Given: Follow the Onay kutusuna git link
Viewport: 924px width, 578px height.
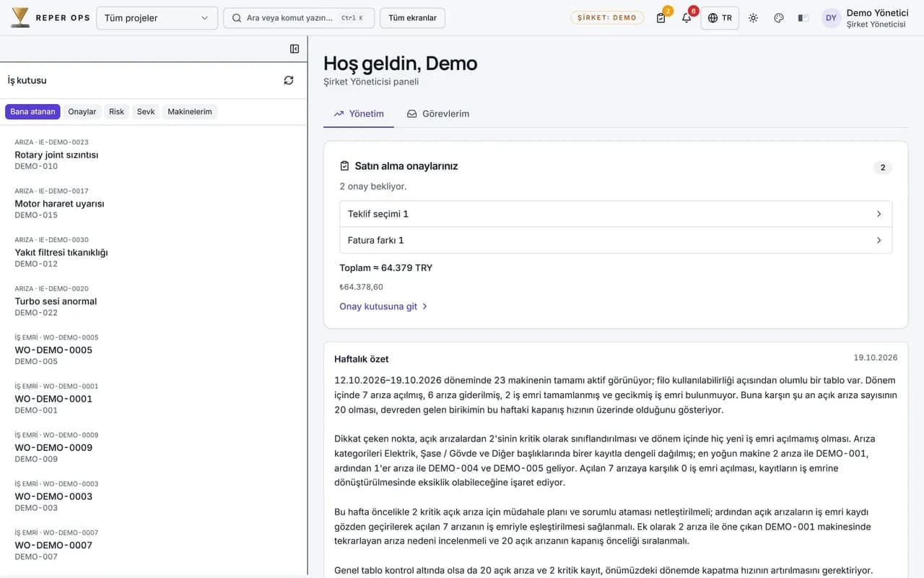Looking at the screenshot, I should [384, 306].
